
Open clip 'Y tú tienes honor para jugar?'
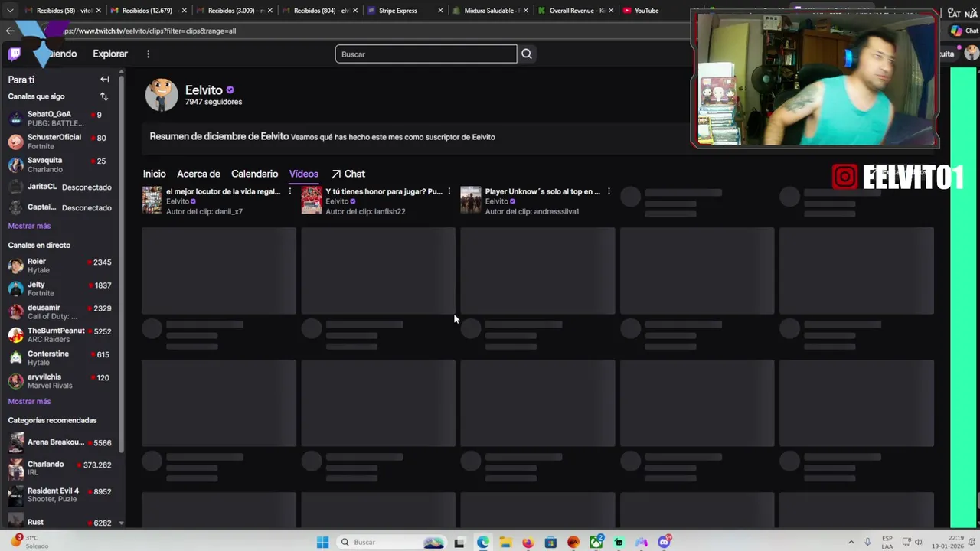[x=384, y=191]
